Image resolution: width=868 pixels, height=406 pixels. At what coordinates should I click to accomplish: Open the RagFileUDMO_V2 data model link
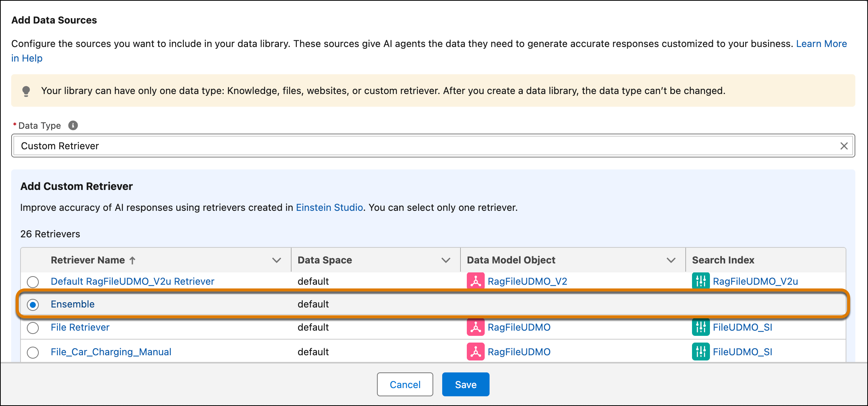coord(528,281)
